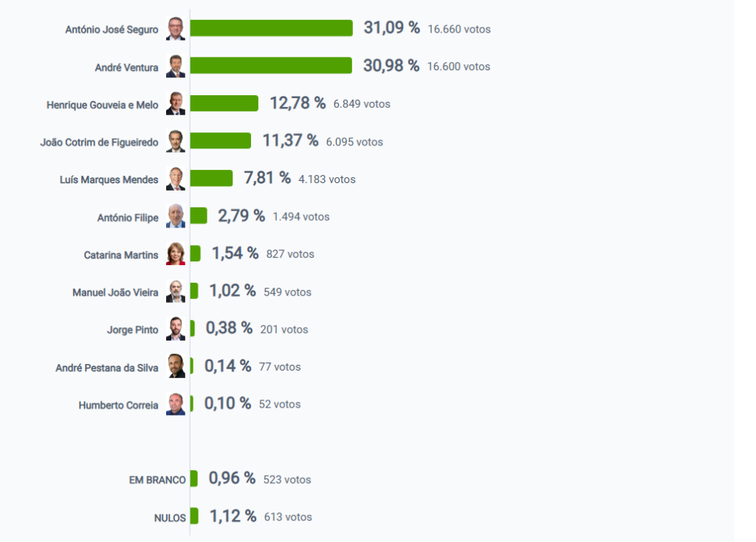756x542 pixels.
Task: Click André Pestana da Silva's photo
Action: 176,366
